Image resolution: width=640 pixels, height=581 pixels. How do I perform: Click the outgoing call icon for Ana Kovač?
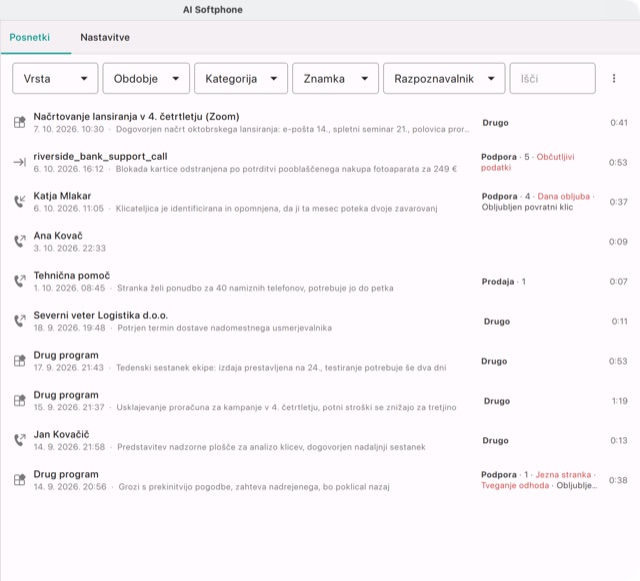(x=20, y=241)
